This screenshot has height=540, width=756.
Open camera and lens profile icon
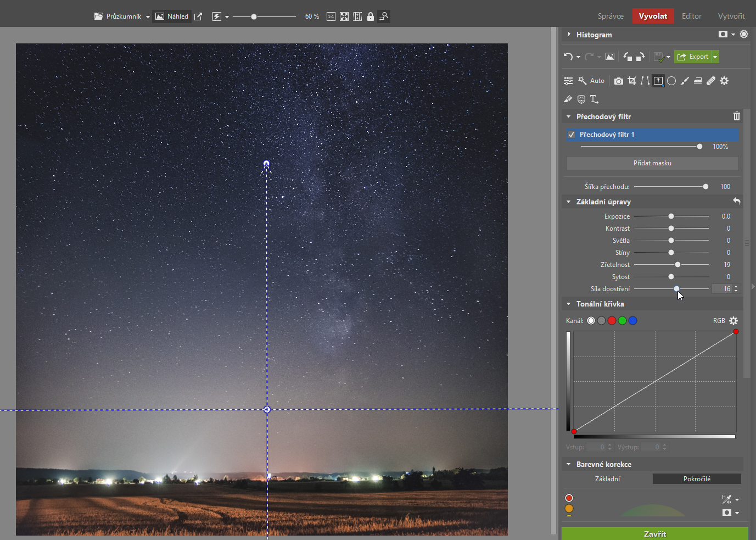[x=619, y=81]
